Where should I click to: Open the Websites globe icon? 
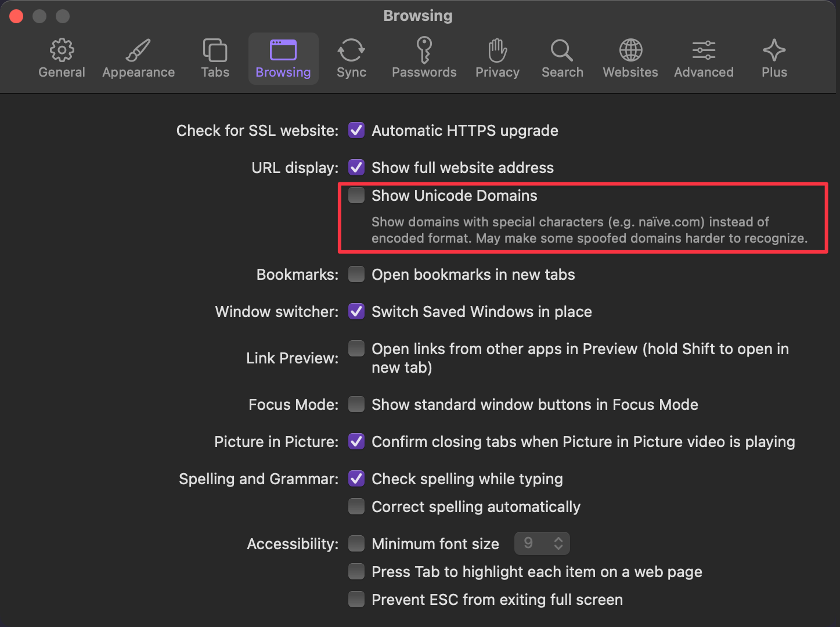(630, 51)
